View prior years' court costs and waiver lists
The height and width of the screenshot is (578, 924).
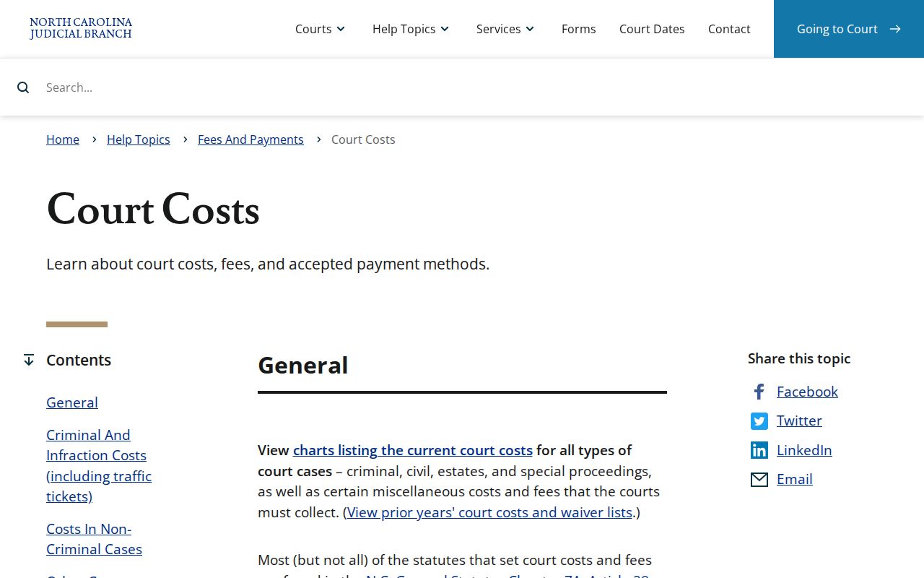pos(489,512)
